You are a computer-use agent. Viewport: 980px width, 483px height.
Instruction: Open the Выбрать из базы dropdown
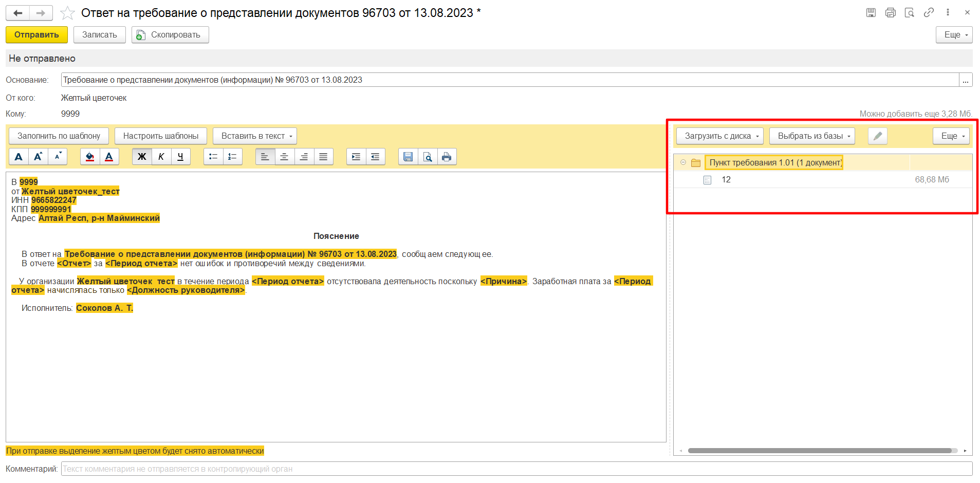812,136
